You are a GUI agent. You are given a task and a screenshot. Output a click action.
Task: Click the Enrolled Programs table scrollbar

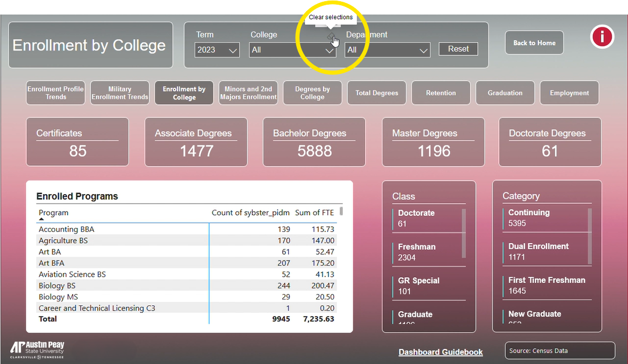click(341, 210)
